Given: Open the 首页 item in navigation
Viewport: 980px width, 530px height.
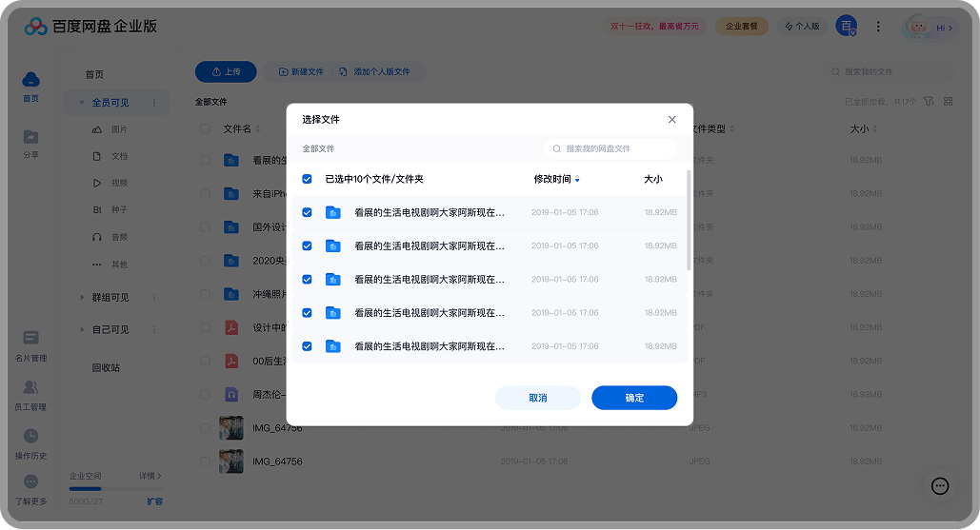Looking at the screenshot, I should click(94, 75).
